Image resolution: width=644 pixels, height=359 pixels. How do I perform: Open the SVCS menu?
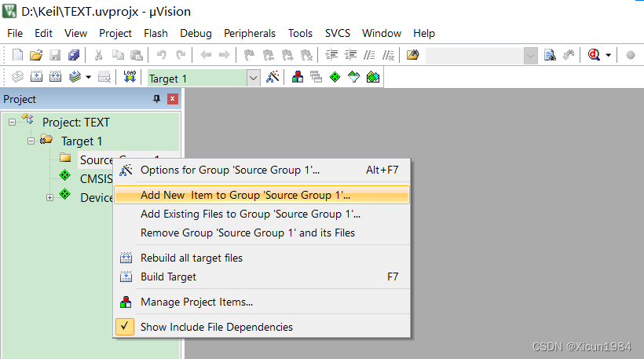pos(338,33)
